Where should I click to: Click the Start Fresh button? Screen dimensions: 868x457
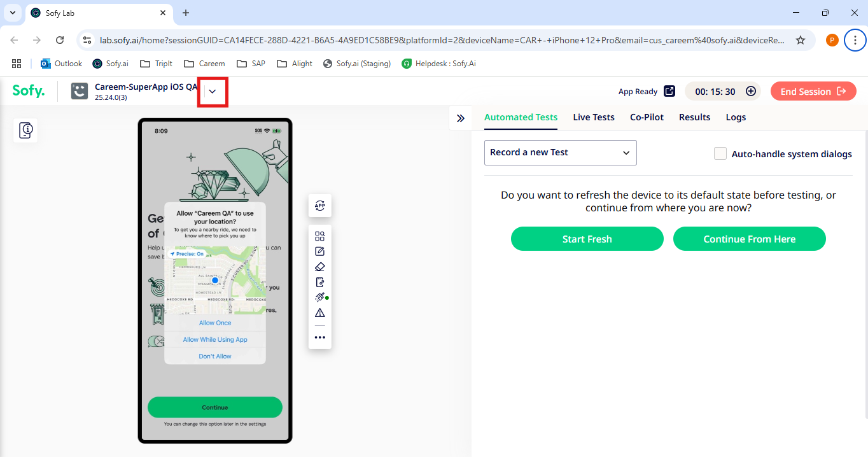click(x=587, y=239)
